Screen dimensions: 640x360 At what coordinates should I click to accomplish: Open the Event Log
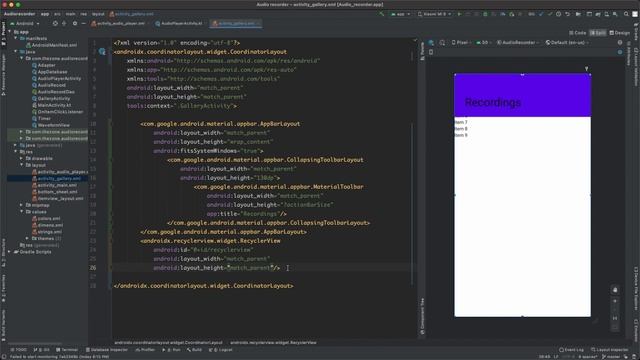pyautogui.click(x=571, y=350)
